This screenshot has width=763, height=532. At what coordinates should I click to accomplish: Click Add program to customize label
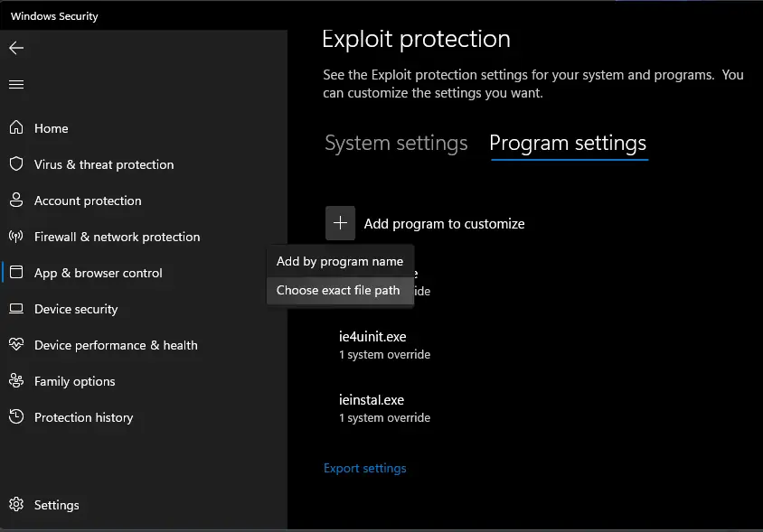tap(444, 224)
